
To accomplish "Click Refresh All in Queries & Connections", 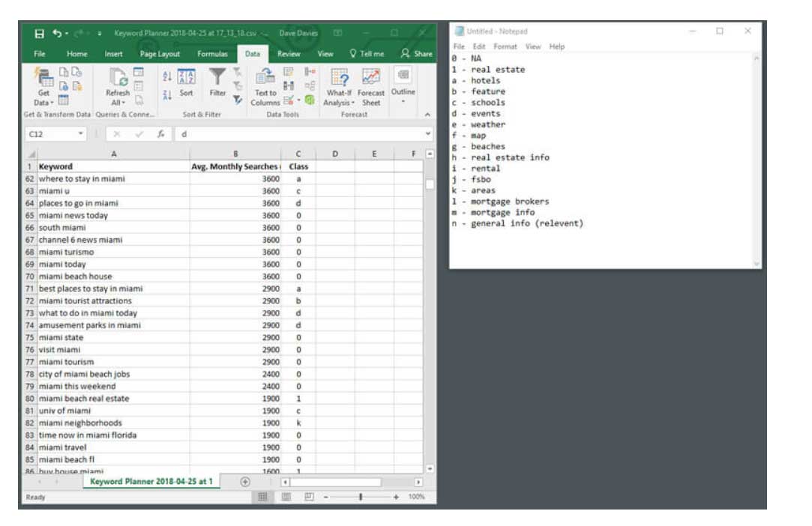I will pyautogui.click(x=118, y=86).
